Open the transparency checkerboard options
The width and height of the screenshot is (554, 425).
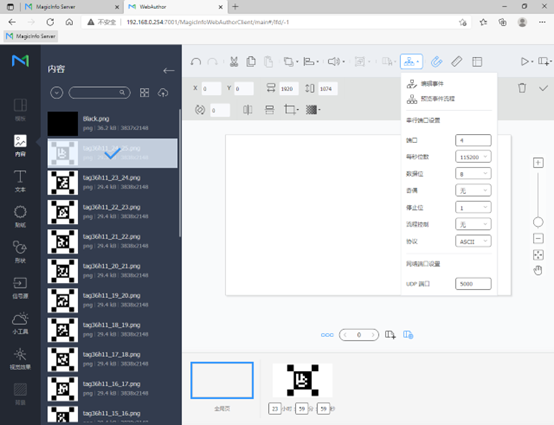313,110
